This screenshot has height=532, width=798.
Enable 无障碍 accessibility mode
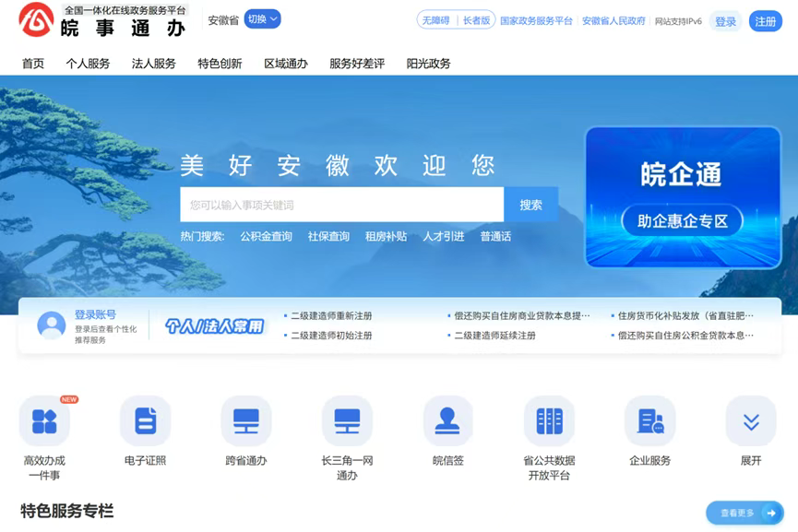coord(436,20)
